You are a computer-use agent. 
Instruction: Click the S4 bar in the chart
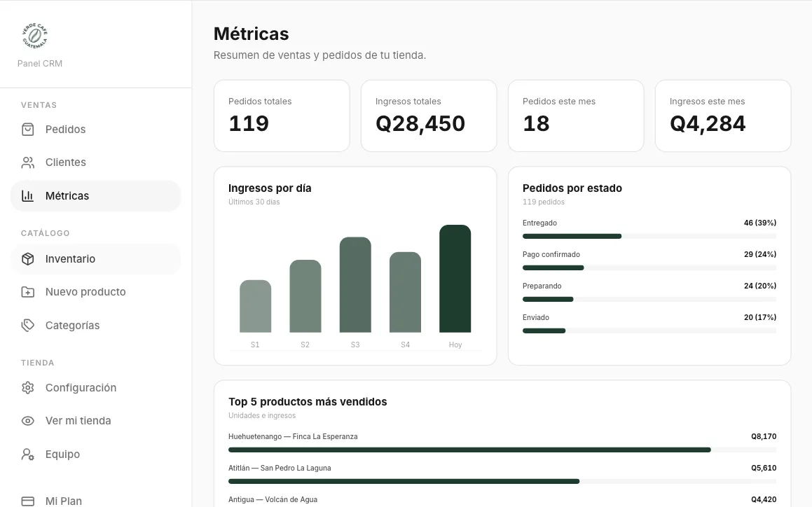pos(405,292)
